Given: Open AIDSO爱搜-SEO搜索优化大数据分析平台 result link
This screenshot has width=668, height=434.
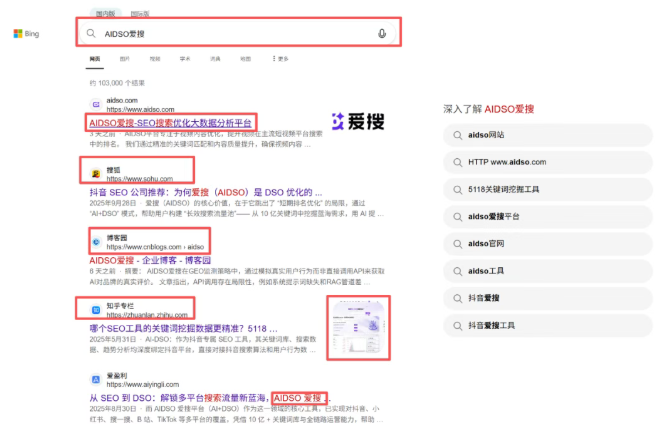Looking at the screenshot, I should (x=170, y=123).
